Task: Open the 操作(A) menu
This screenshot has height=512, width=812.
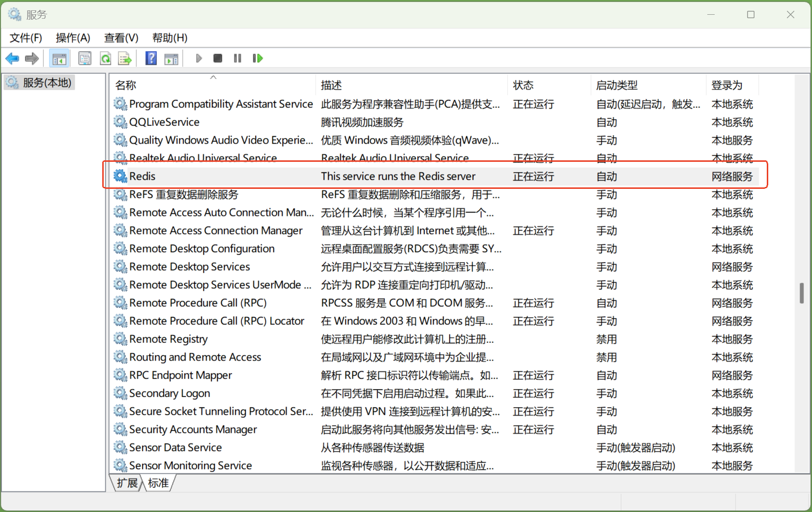Action: point(73,38)
